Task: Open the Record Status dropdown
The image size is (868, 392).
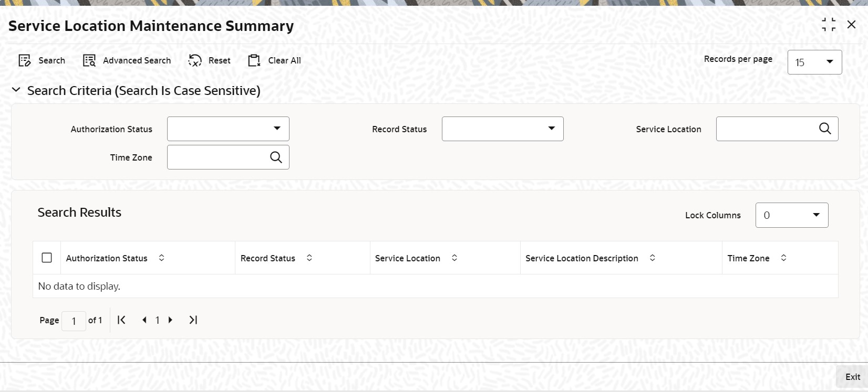Action: (x=502, y=129)
